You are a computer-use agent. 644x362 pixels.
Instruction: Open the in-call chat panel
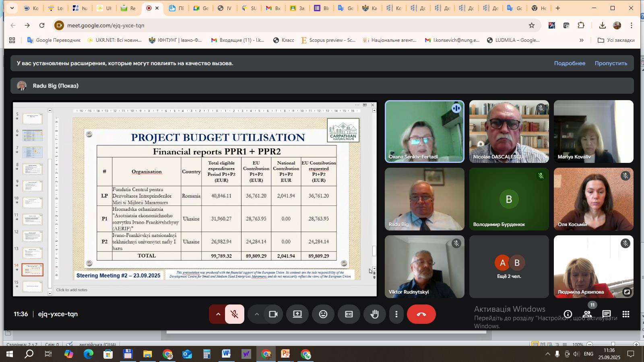[x=607, y=315]
